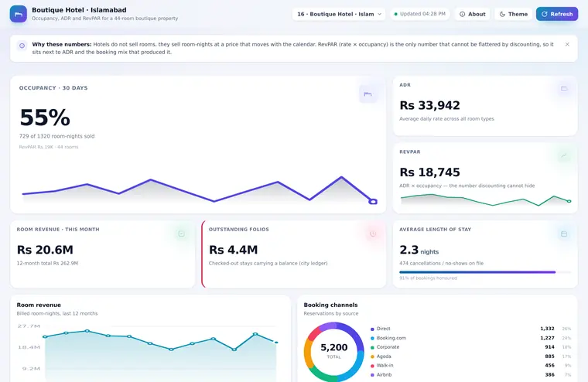Image resolution: width=588 pixels, height=382 pixels.
Task: Click the last point on Room revenue chart
Action: (276, 343)
